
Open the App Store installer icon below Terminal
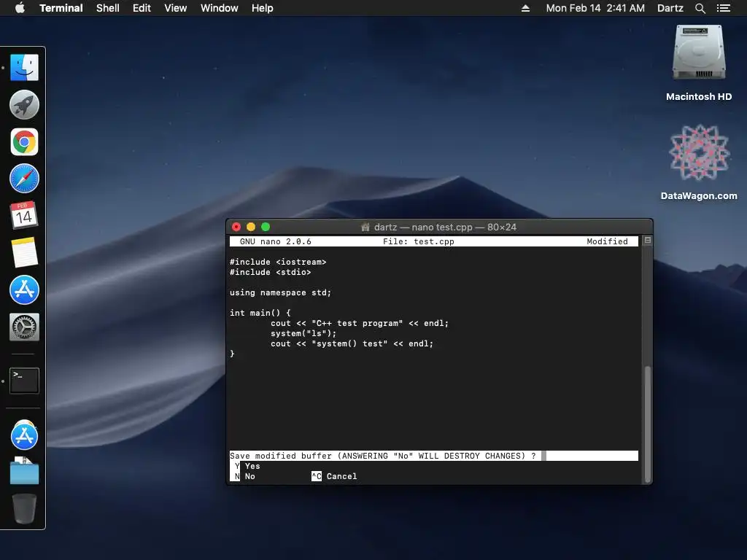point(24,435)
